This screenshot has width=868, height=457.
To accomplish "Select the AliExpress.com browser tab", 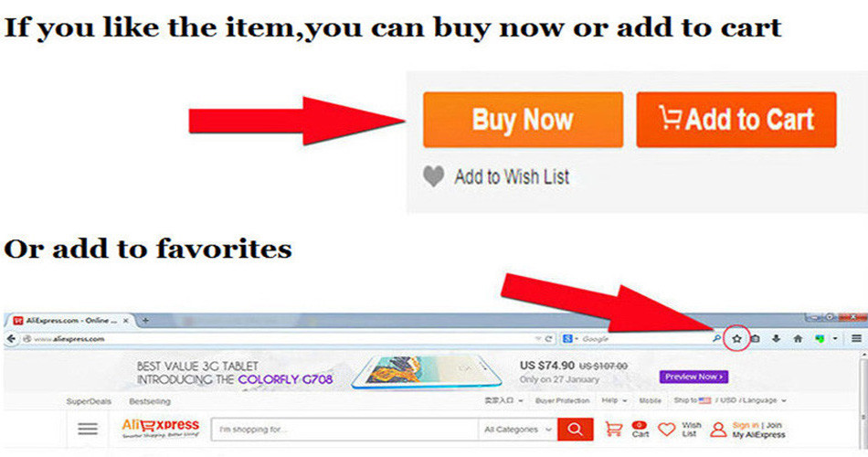I will 69,321.
